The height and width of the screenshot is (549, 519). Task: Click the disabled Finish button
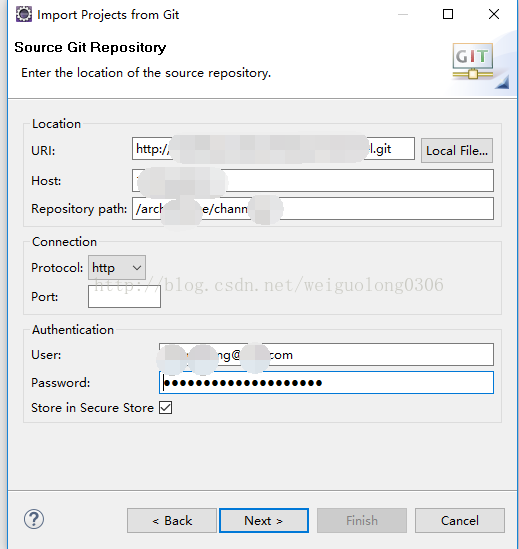click(x=362, y=521)
